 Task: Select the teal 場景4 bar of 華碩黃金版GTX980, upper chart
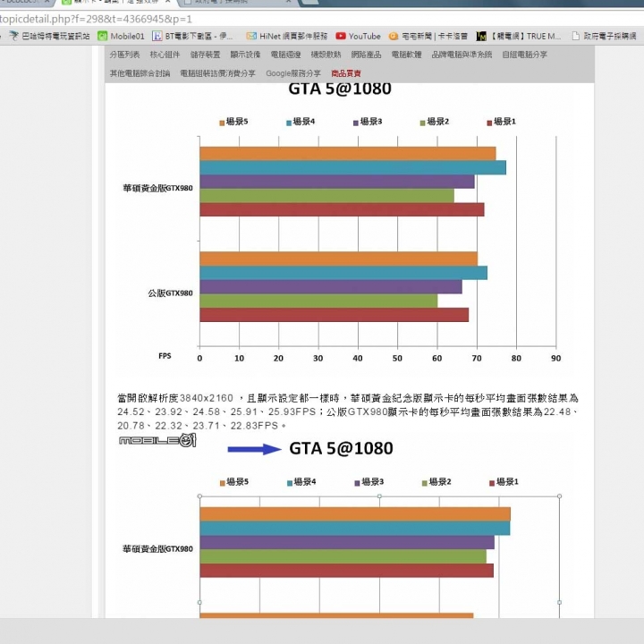coord(352,167)
